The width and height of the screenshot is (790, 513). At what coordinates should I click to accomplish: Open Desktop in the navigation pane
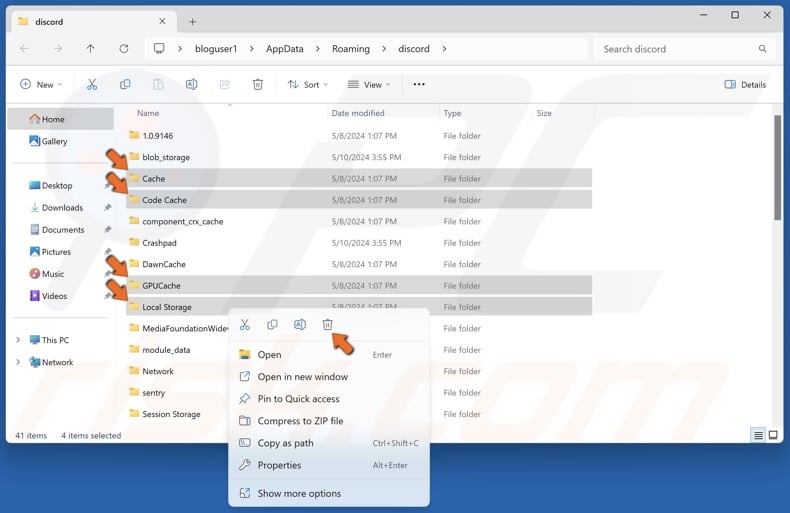pos(51,185)
